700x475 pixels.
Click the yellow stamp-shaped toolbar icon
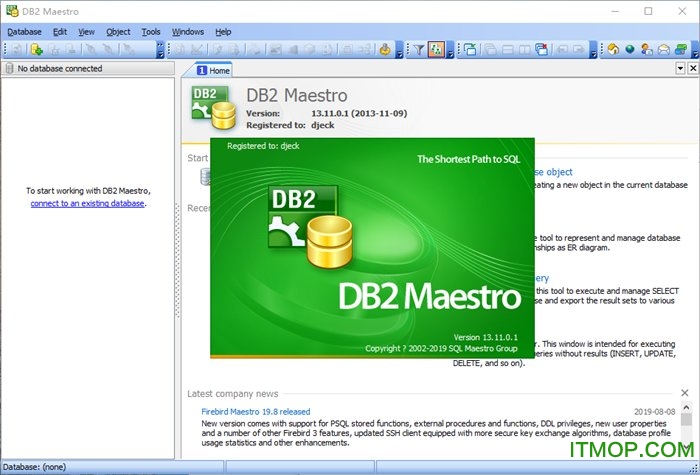384,50
